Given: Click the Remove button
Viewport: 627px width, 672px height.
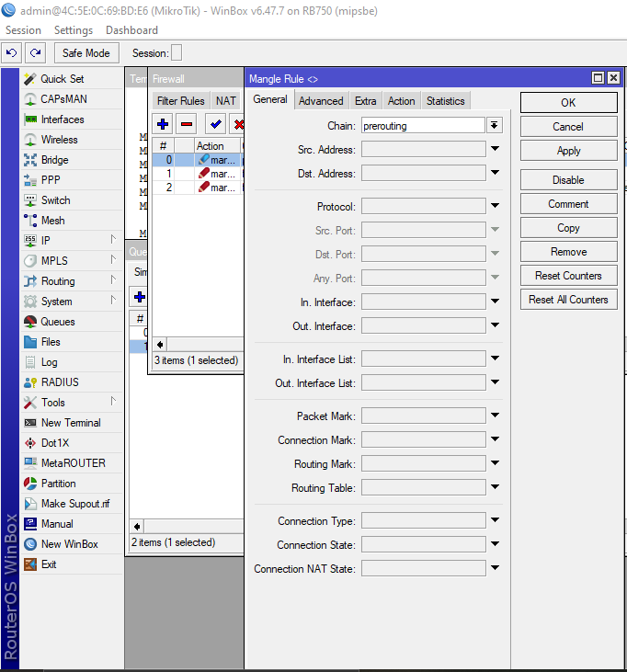Looking at the screenshot, I should (x=569, y=252).
